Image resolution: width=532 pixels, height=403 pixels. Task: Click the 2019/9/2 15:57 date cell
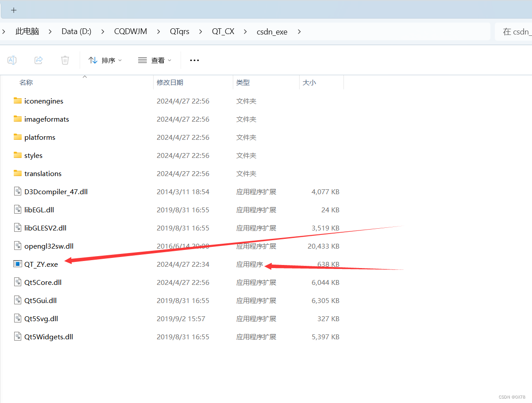click(x=181, y=319)
